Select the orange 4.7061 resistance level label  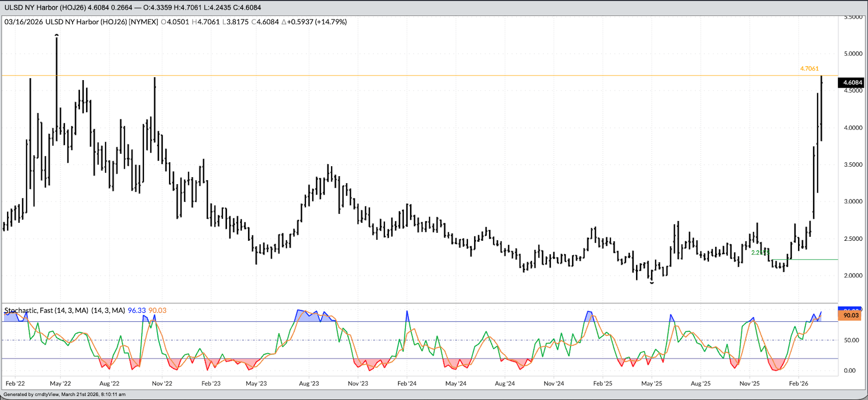pos(809,69)
